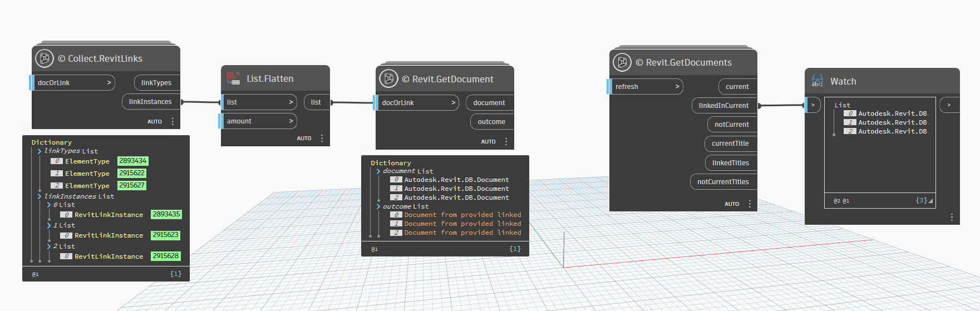Click the @2 @1 list levels in Watch

pyautogui.click(x=841, y=201)
